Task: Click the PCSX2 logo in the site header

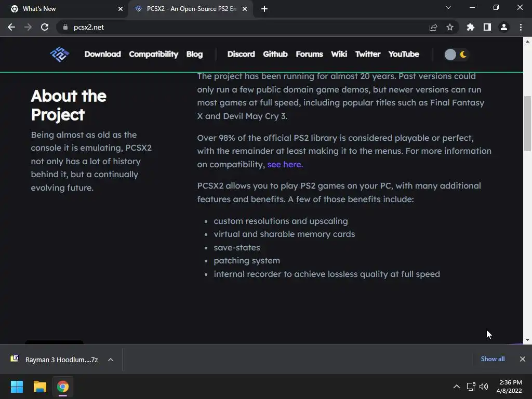Action: pyautogui.click(x=60, y=54)
